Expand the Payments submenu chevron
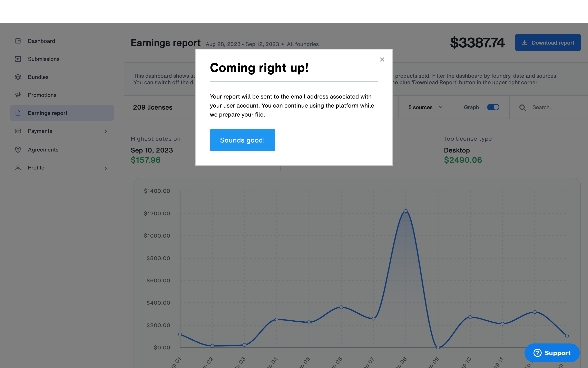 [x=105, y=131]
